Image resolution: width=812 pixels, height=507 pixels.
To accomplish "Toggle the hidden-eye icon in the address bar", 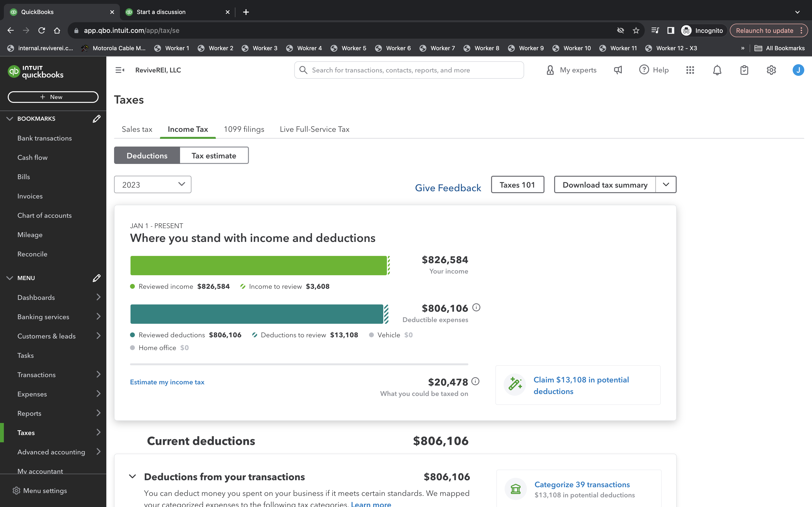I will pos(620,30).
